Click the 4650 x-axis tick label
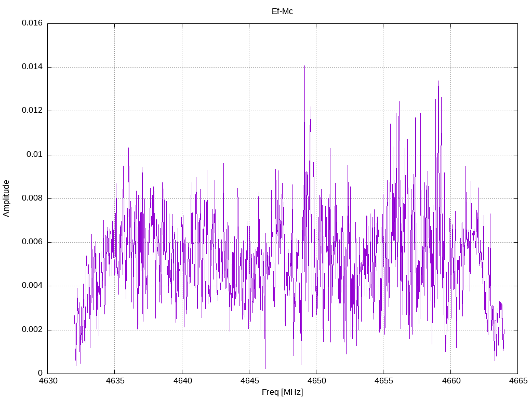Viewport: 532px width, 399px height. pyautogui.click(x=316, y=381)
